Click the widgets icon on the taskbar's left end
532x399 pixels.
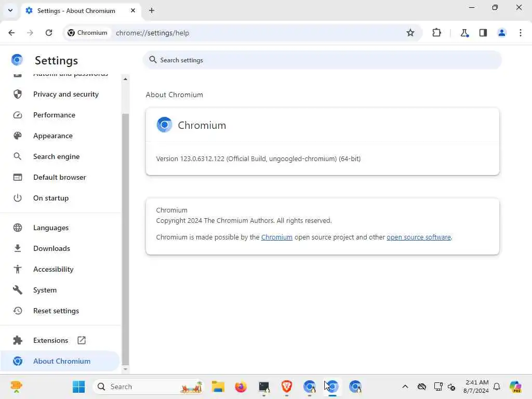16,387
